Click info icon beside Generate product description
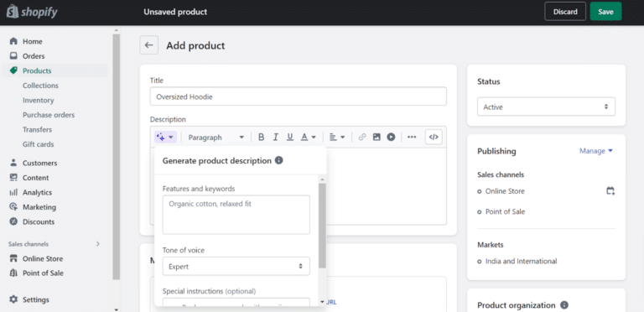This screenshot has height=312, width=644. pos(279,160)
